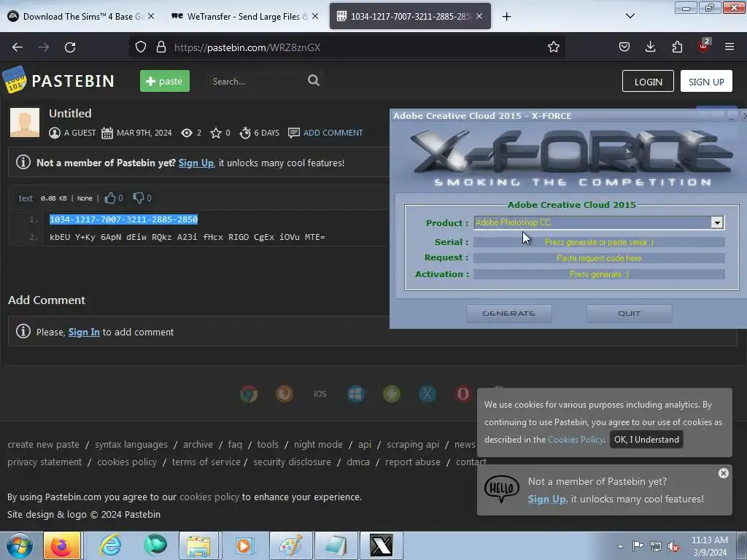The image size is (747, 560).
Task: Open the uBlock extension icon
Action: click(704, 46)
